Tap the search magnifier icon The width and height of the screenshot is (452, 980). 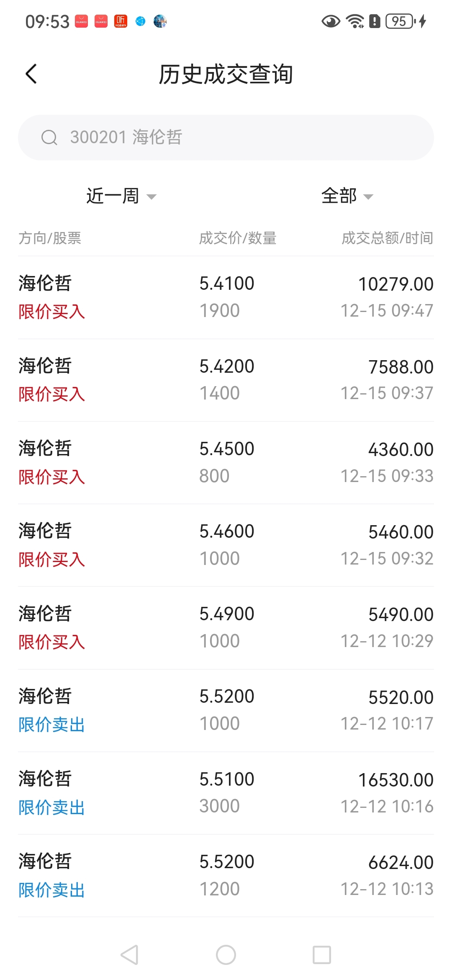pos(49,137)
